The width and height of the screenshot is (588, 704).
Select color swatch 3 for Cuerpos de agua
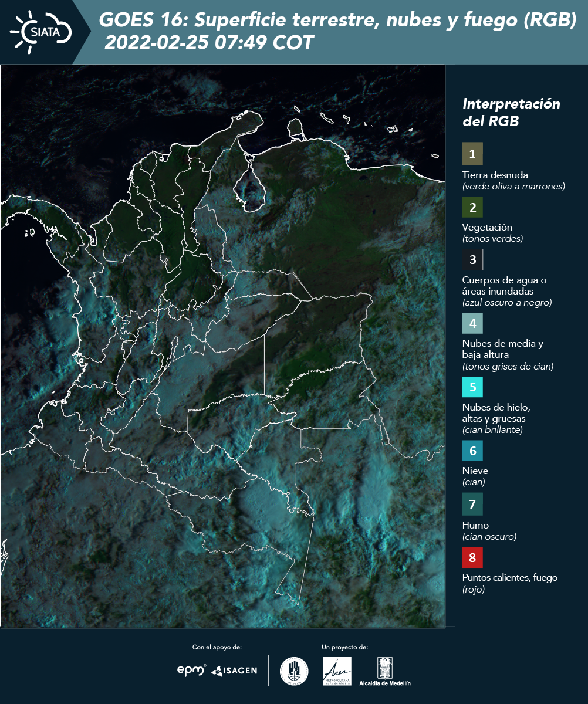(x=472, y=259)
